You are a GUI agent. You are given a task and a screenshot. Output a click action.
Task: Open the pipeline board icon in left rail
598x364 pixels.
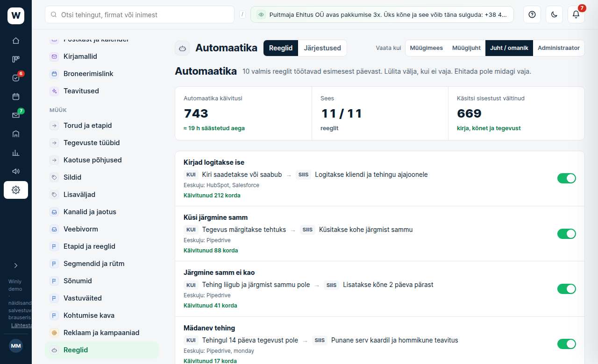[x=16, y=59]
